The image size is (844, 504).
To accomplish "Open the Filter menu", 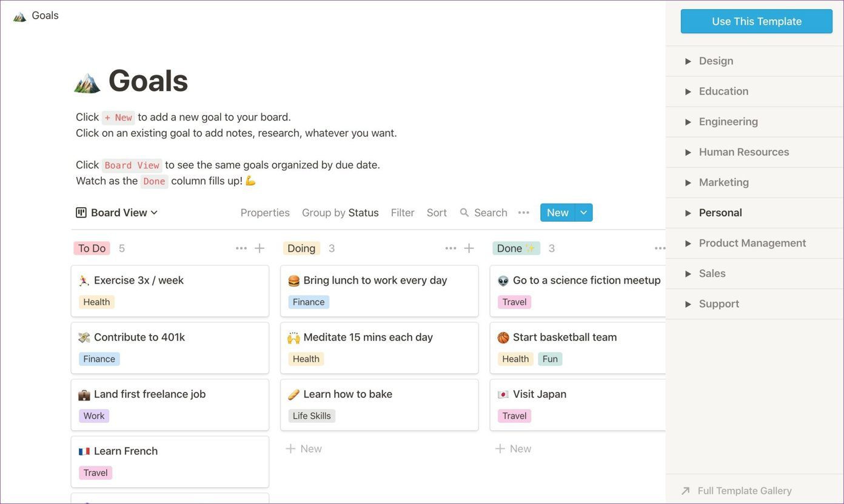I will coord(403,213).
